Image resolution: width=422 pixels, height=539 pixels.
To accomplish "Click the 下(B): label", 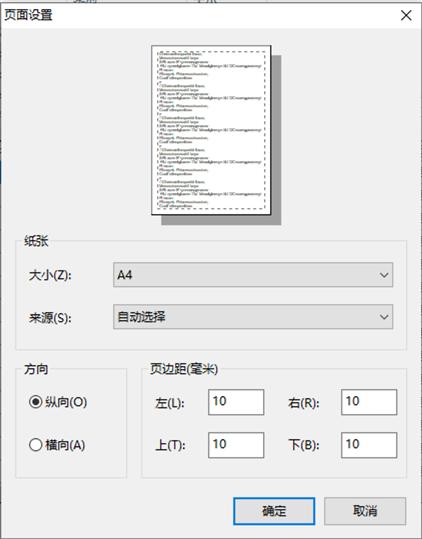I will (x=304, y=446).
